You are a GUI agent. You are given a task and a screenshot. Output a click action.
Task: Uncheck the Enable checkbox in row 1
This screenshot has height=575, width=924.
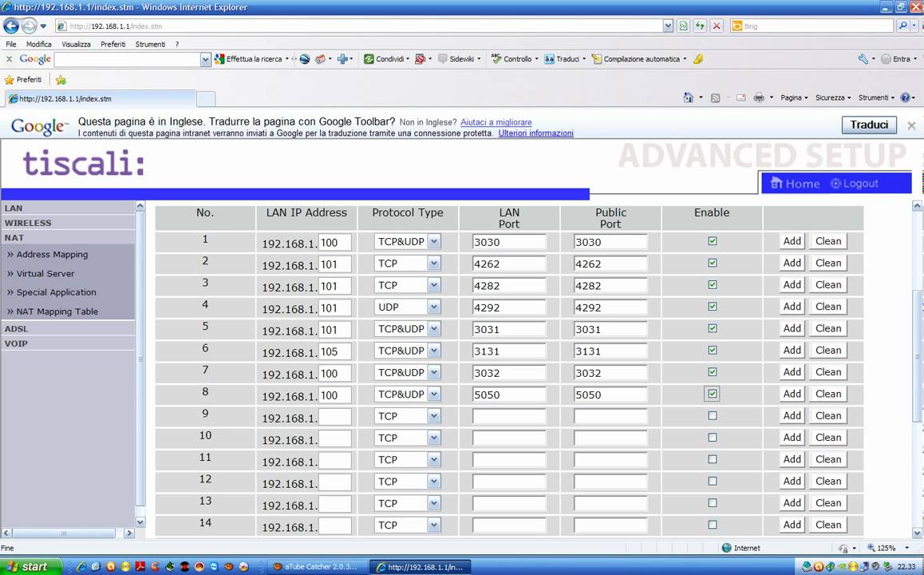pos(713,240)
